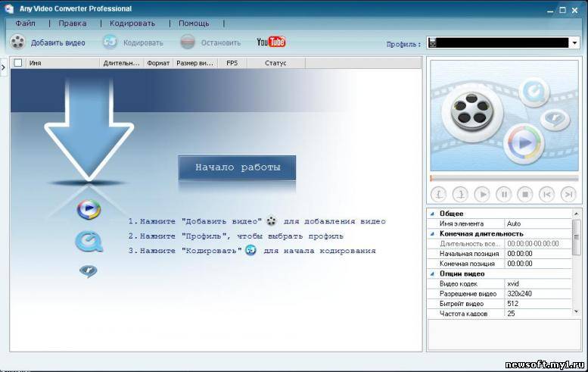Toggle the select-all checkbox in list header
The height and width of the screenshot is (372, 588).
pos(17,63)
